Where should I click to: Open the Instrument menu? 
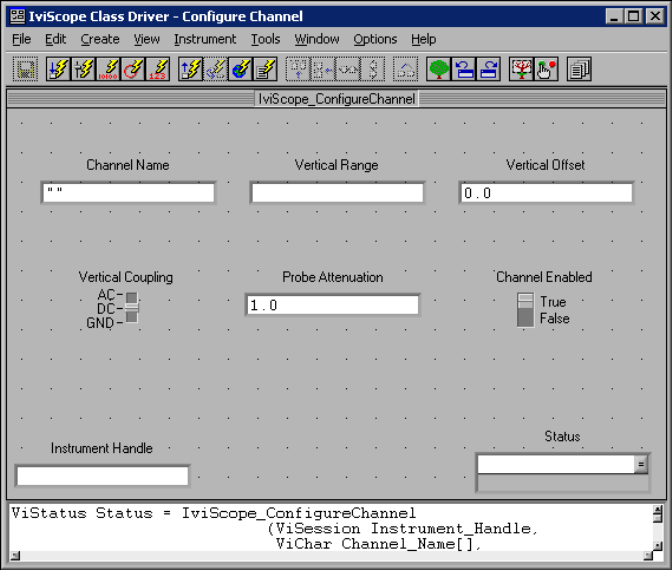205,39
